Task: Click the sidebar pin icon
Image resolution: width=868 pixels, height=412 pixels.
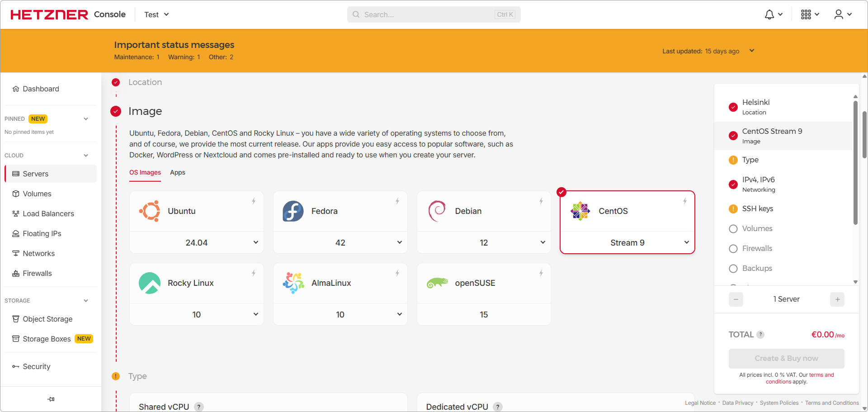Action: click(x=51, y=399)
